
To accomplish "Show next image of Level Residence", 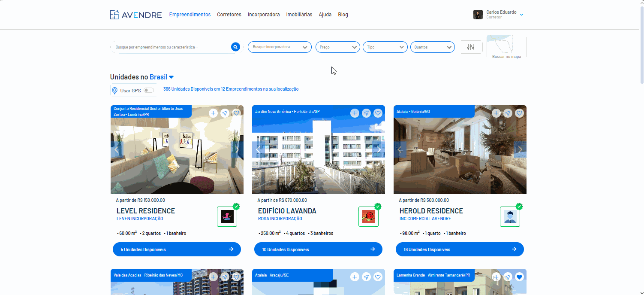I will point(237,149).
